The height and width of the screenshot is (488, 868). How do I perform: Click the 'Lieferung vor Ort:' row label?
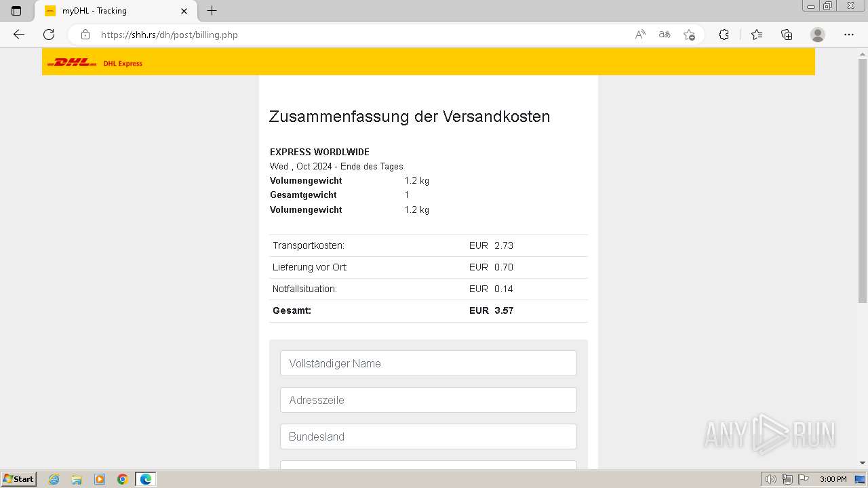click(x=310, y=267)
